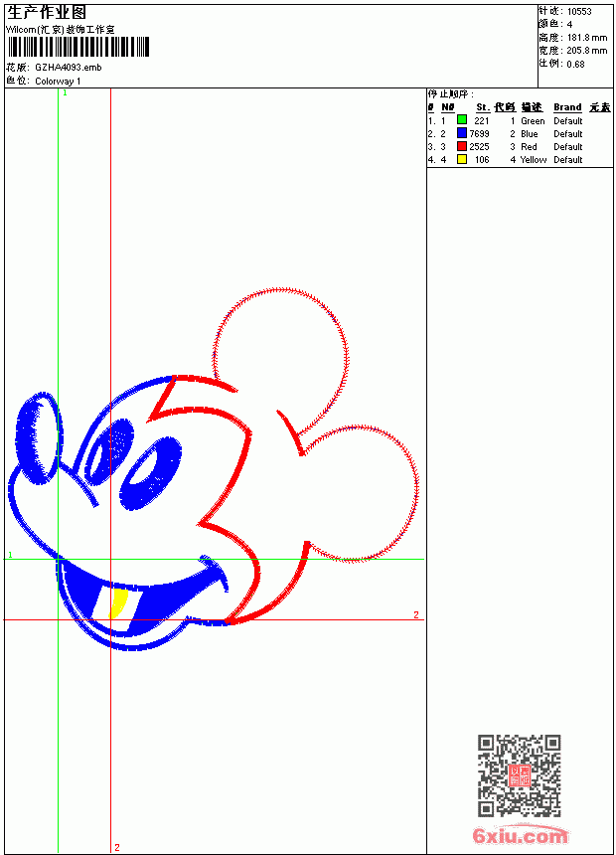Click the red marker label 2 at right

tap(416, 614)
